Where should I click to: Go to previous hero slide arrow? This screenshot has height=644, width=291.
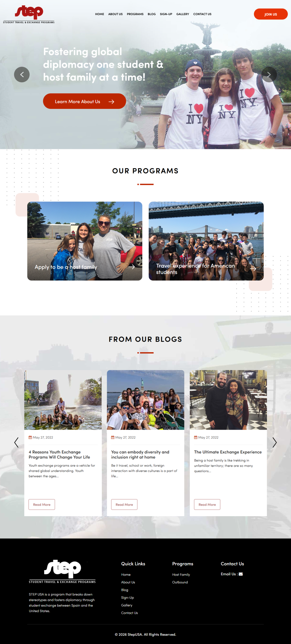[x=22, y=74]
